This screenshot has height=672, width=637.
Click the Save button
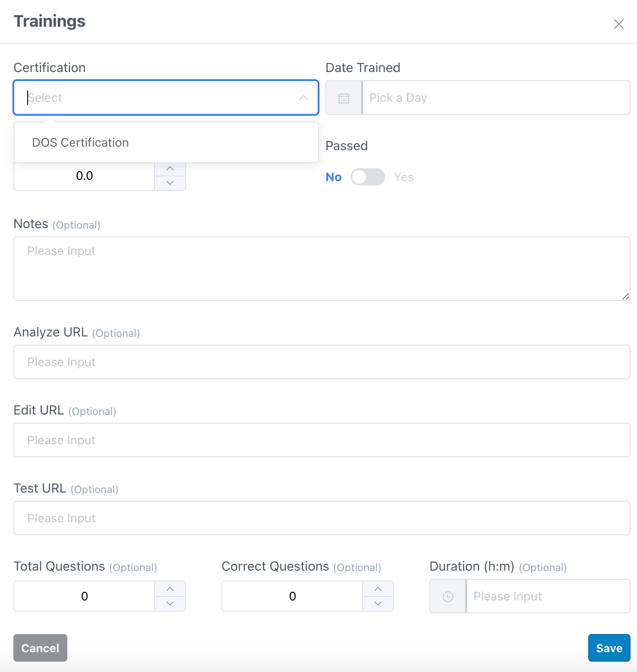click(x=609, y=648)
